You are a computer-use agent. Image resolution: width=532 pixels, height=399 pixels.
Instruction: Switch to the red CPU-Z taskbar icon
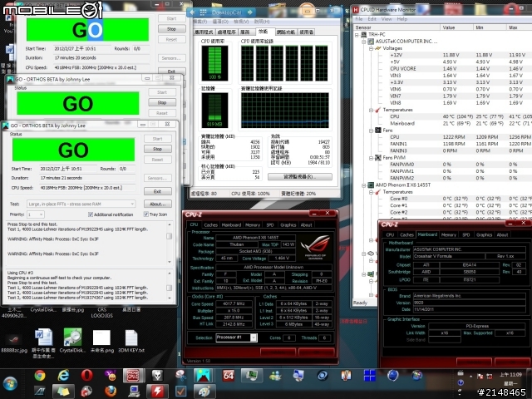click(134, 376)
